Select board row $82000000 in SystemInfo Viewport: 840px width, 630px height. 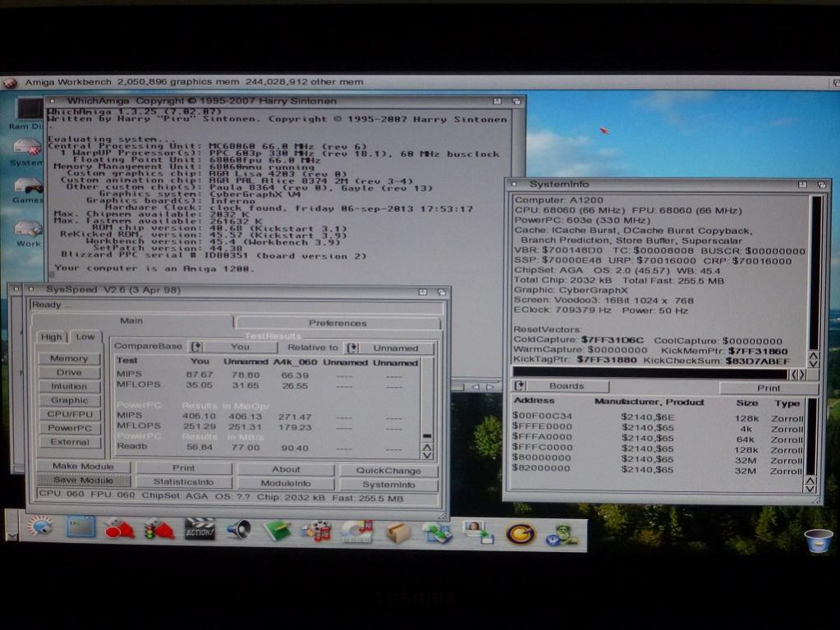click(x=658, y=469)
